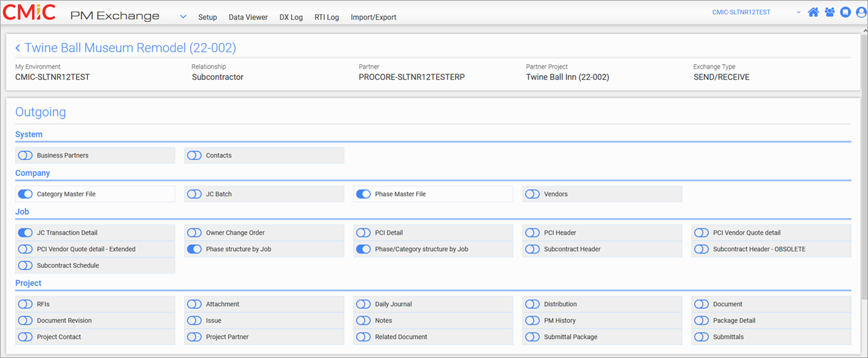Open the CMIC-SLTNR12TEST environment dropdown
Image resolution: width=868 pixels, height=358 pixels.
point(756,12)
